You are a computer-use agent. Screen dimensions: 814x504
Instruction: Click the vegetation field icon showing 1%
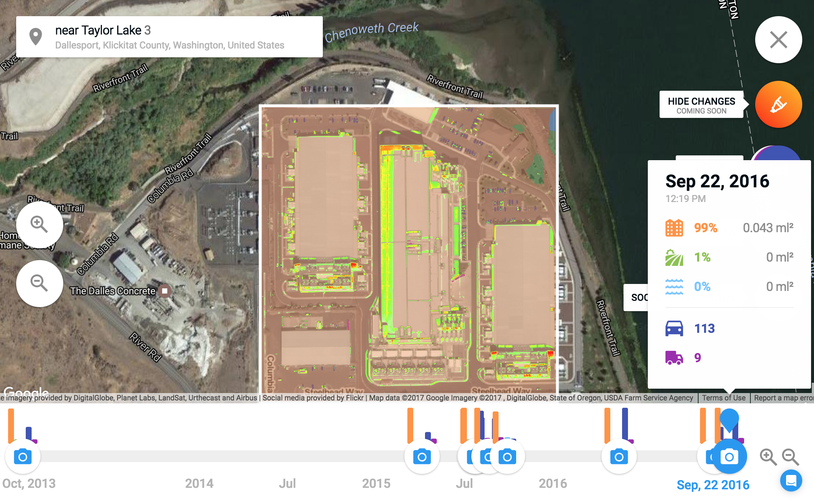coord(674,257)
